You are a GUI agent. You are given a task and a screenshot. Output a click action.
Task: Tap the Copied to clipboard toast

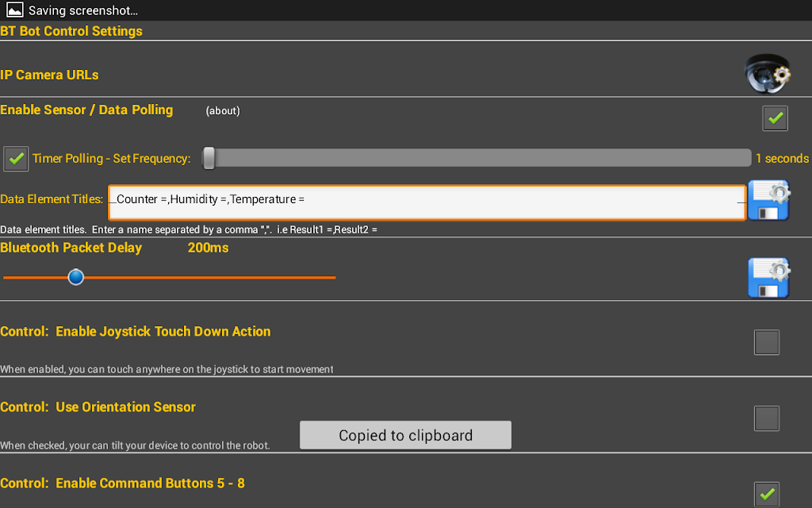click(405, 435)
